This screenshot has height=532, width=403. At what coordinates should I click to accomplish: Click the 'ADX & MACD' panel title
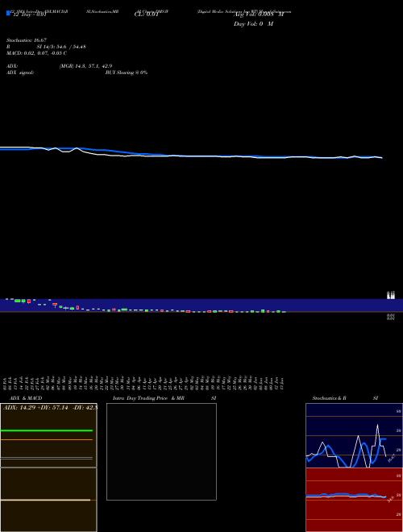click(26, 398)
